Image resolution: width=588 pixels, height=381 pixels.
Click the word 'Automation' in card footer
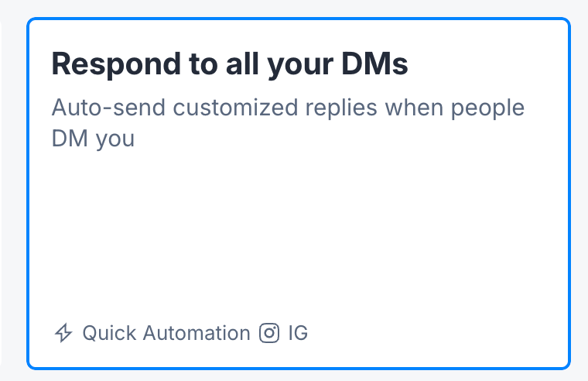196,333
